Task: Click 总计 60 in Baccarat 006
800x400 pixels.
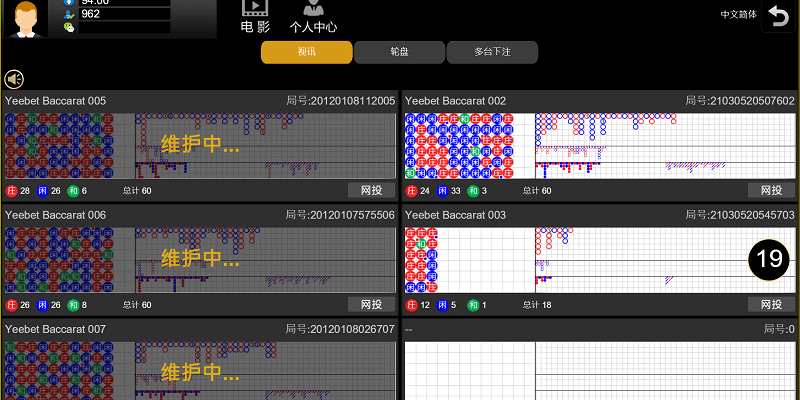Action: pyautogui.click(x=137, y=306)
